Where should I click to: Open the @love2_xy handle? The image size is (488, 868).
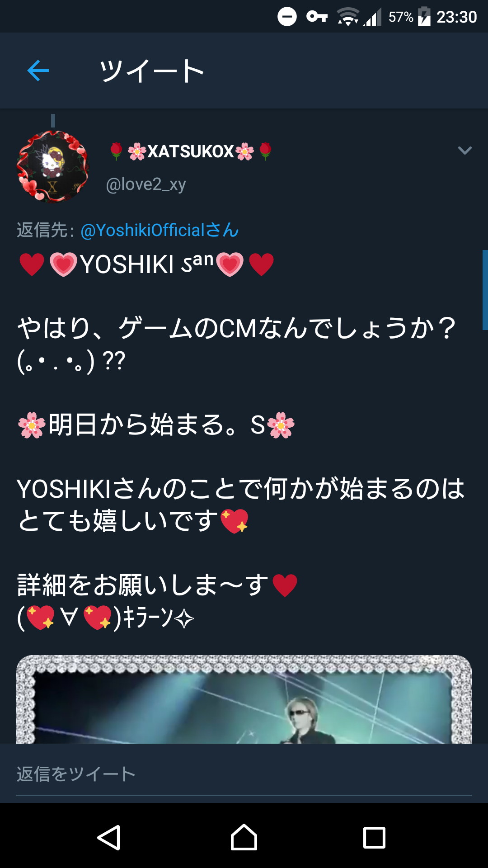(x=145, y=184)
